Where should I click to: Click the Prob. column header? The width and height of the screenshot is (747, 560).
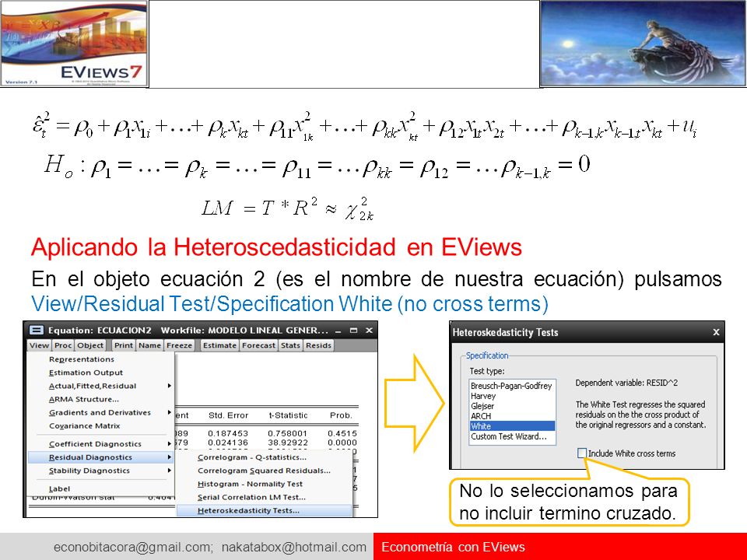(341, 415)
